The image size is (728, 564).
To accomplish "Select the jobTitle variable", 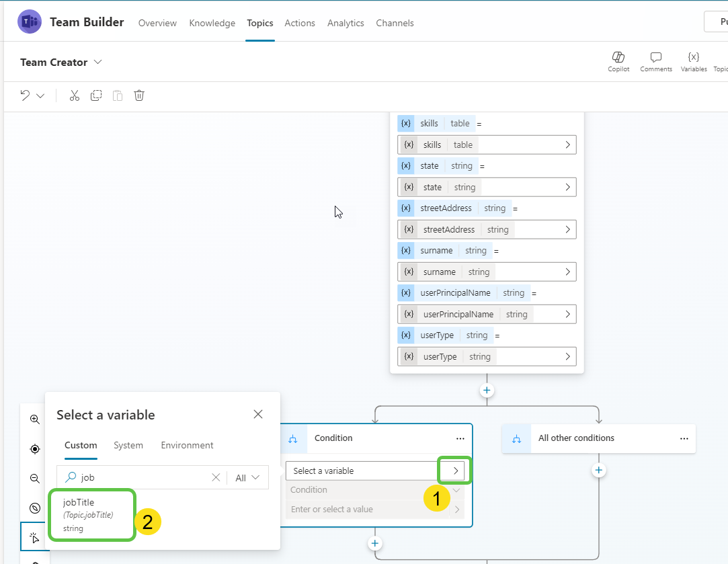I will click(x=92, y=514).
